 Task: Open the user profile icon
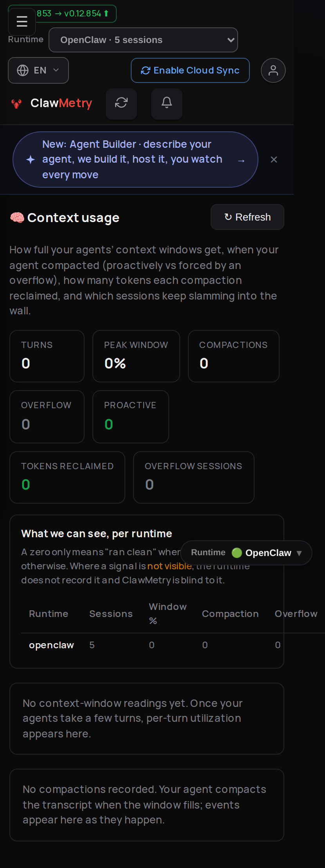point(273,70)
